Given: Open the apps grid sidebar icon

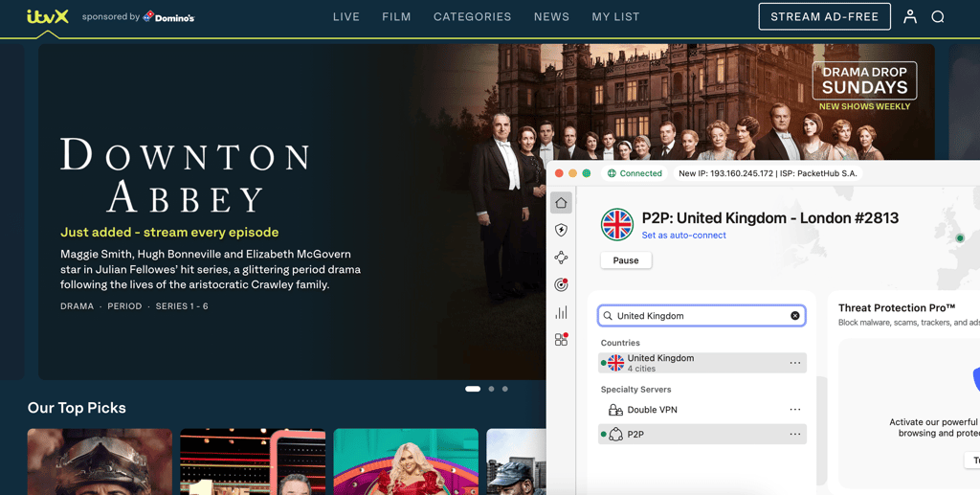Looking at the screenshot, I should 561,339.
